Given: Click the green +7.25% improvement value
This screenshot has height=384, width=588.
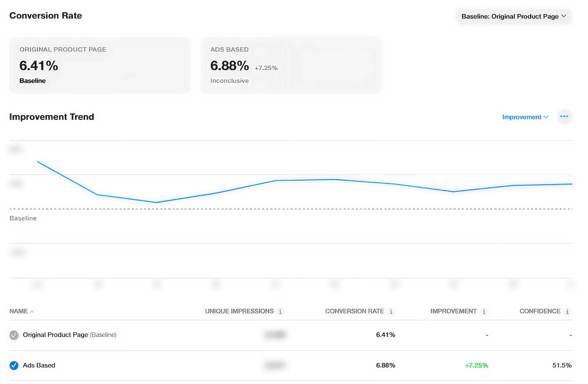Looking at the screenshot, I should pos(477,365).
